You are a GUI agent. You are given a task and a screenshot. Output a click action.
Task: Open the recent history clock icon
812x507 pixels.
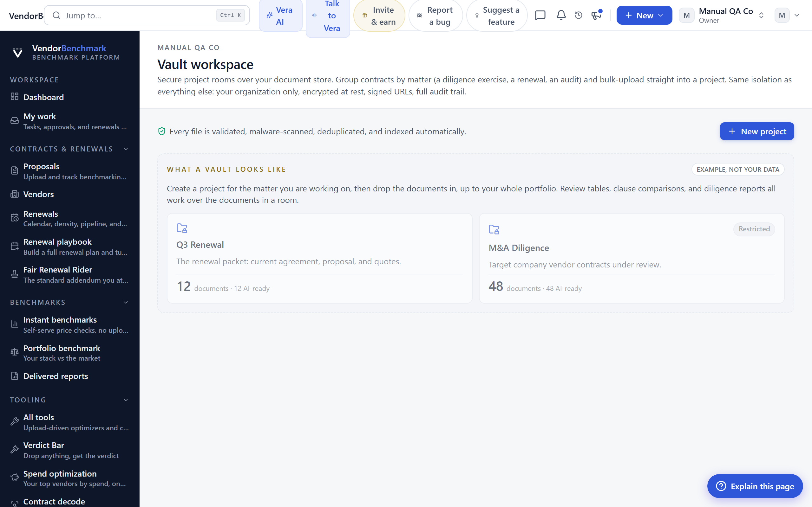(x=579, y=16)
